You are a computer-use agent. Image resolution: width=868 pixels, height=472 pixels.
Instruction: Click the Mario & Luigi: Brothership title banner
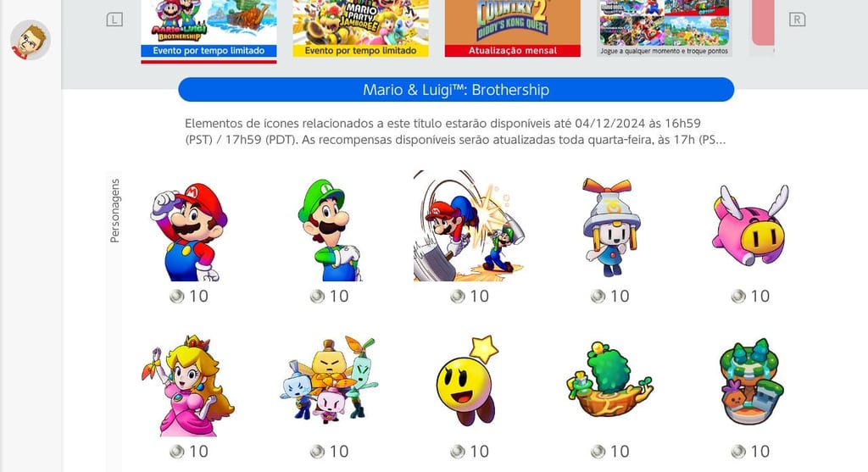[x=456, y=90]
